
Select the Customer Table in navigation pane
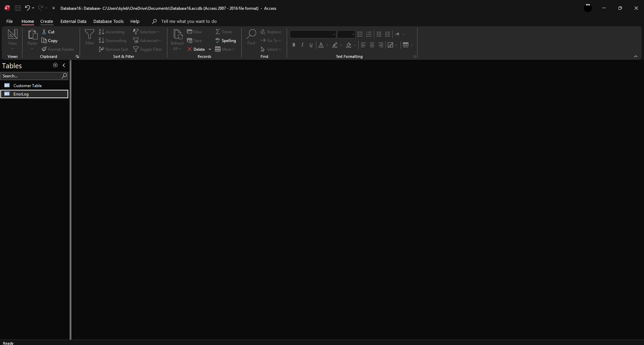[34, 85]
